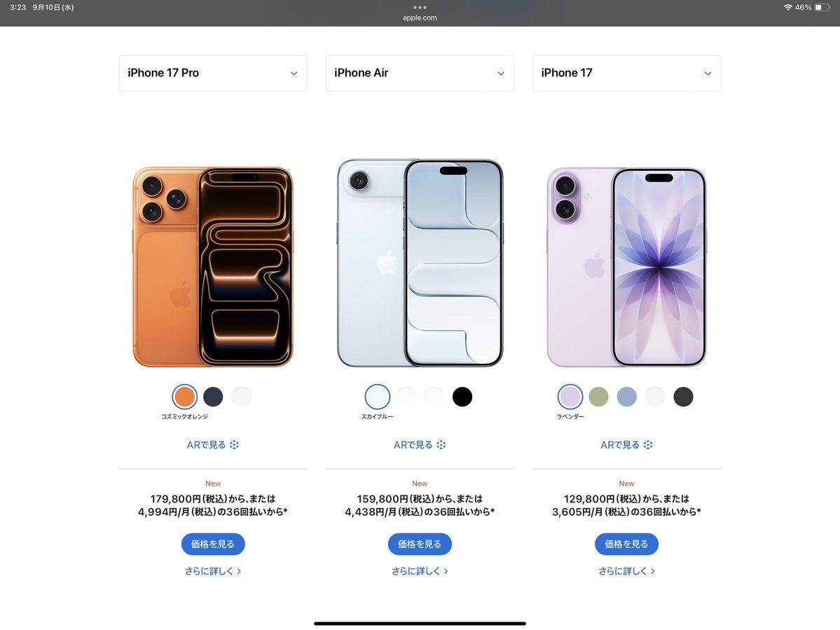Click 価格を見る button for iPhone Air
Image resolution: width=840 pixels, height=630 pixels.
click(x=420, y=545)
